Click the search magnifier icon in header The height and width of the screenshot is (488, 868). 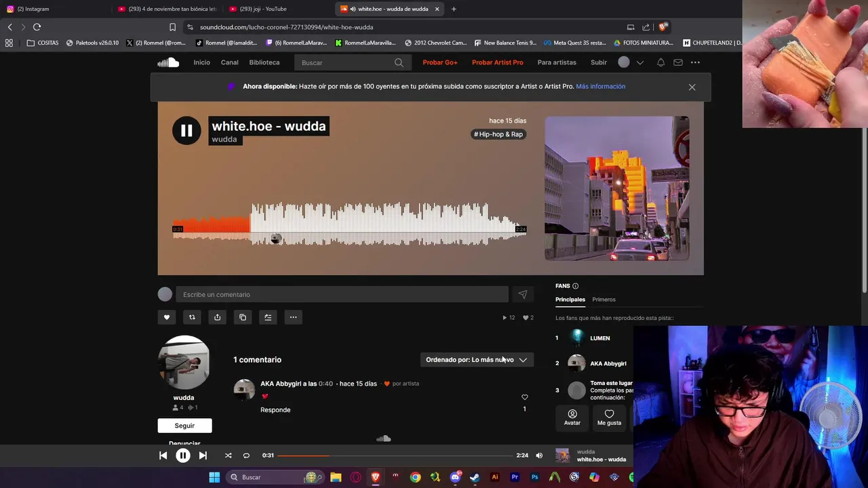coord(399,62)
